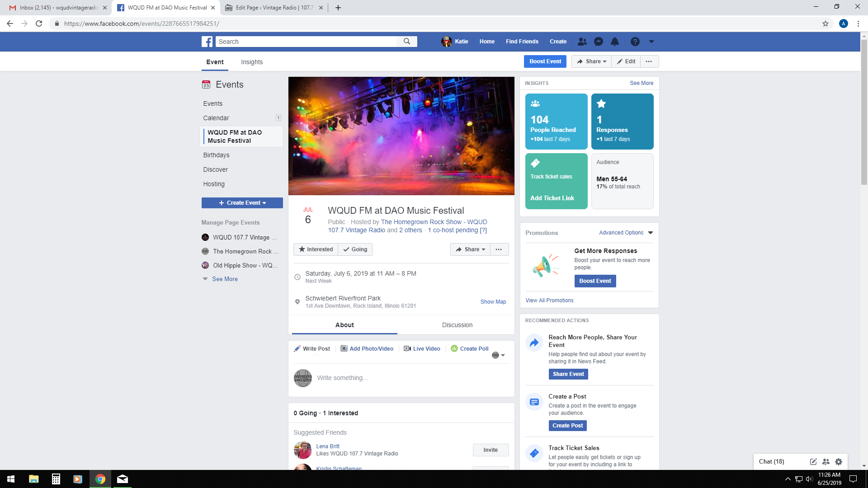
Task: Click the Facebook logo icon
Action: click(x=207, y=42)
